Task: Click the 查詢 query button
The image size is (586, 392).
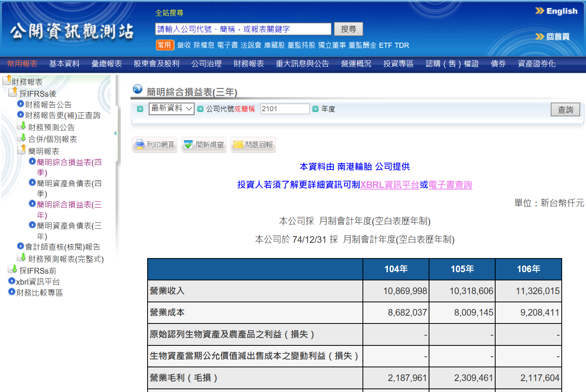Action: coord(565,110)
